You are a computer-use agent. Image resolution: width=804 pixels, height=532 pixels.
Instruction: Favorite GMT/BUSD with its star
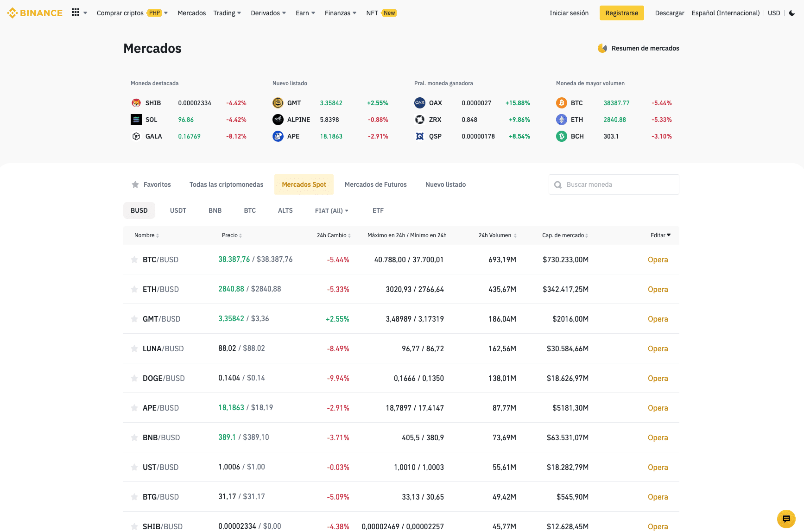pyautogui.click(x=134, y=319)
